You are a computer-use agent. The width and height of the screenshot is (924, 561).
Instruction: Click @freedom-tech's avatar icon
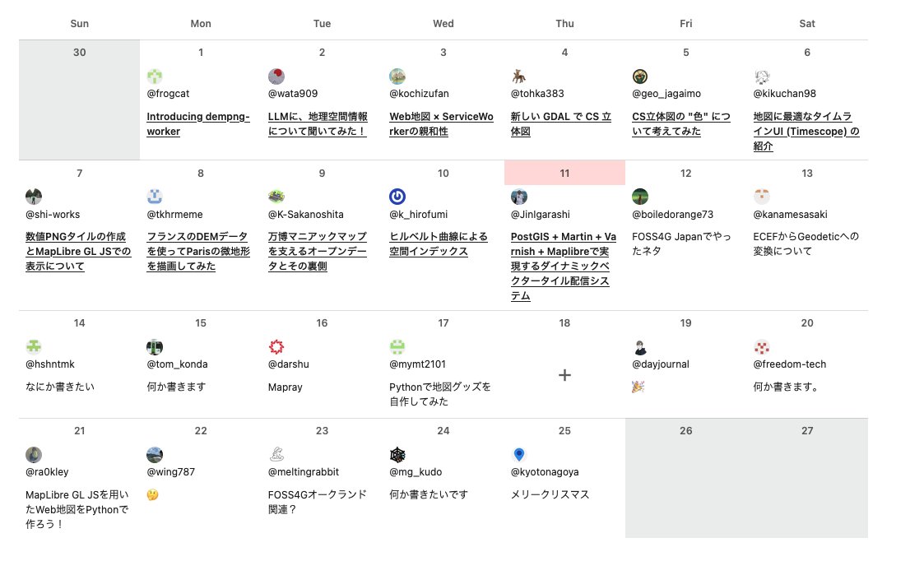pos(761,346)
